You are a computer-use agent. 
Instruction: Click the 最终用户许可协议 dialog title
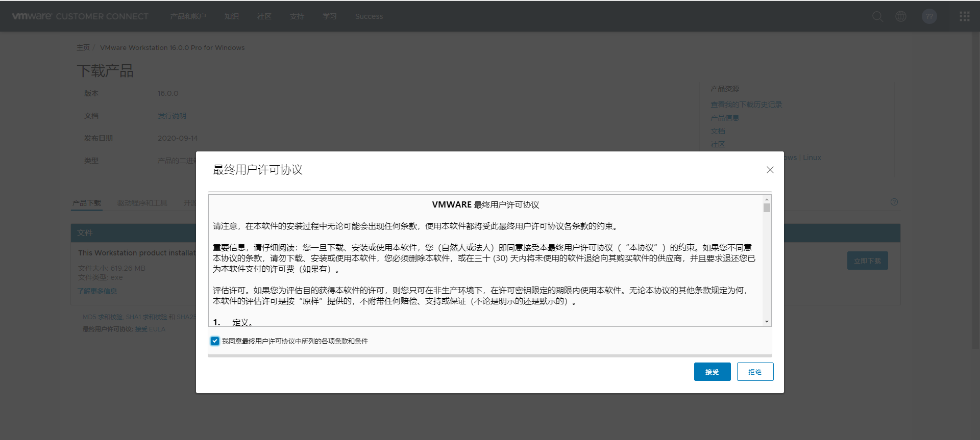click(x=258, y=170)
